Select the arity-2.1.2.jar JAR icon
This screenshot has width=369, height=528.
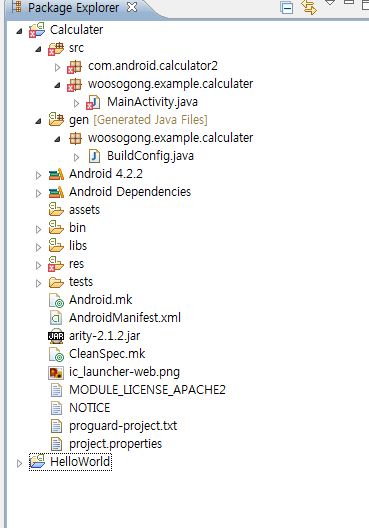point(56,336)
